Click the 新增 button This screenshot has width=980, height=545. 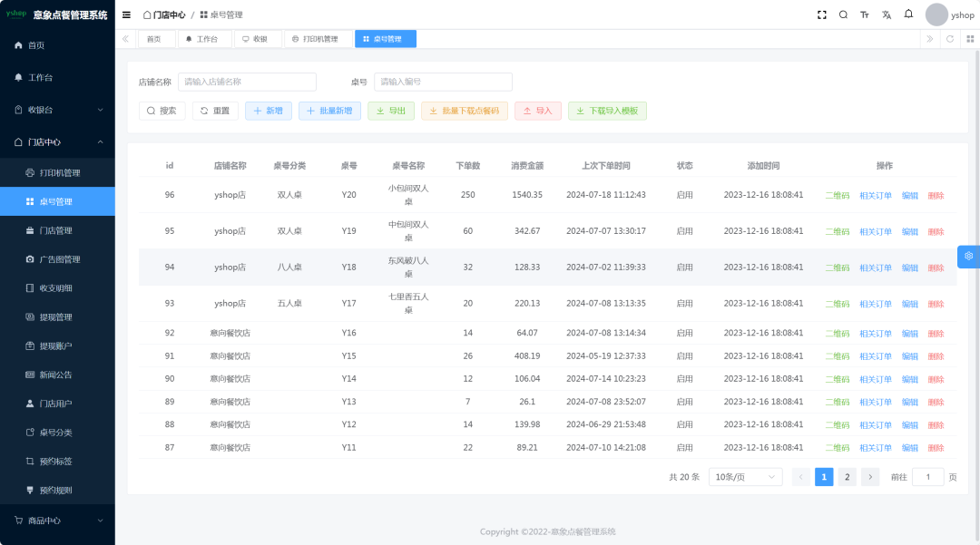(268, 111)
